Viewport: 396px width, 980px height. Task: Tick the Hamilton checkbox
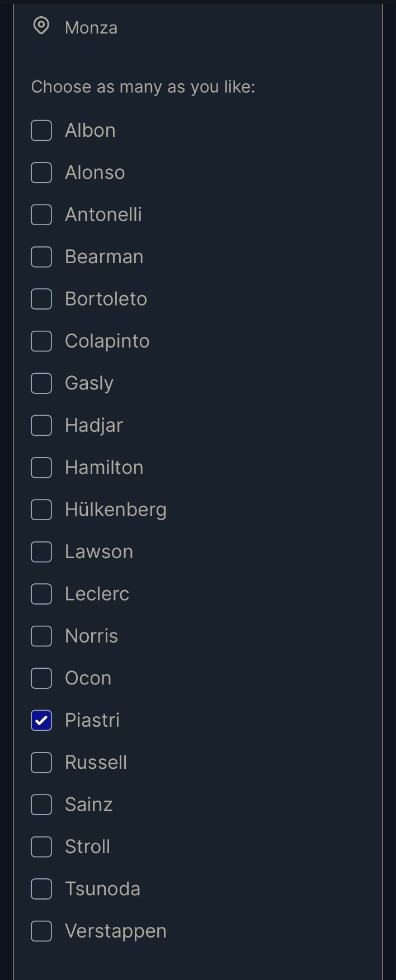pyautogui.click(x=41, y=468)
